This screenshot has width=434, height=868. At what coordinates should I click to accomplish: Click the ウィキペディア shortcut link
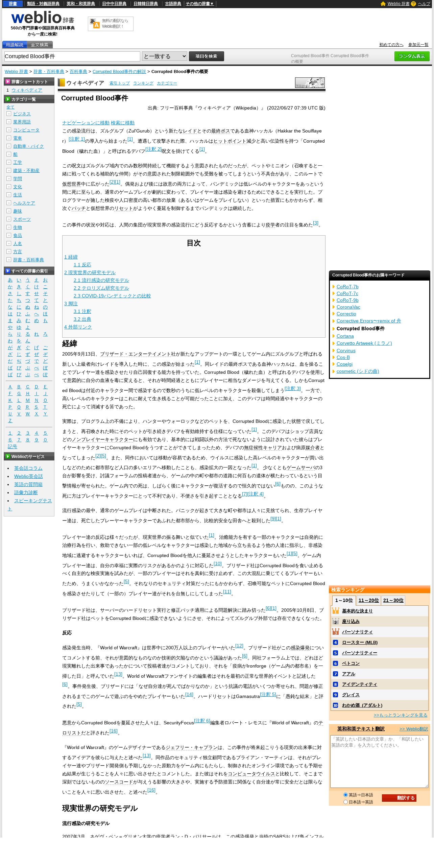coord(27,90)
